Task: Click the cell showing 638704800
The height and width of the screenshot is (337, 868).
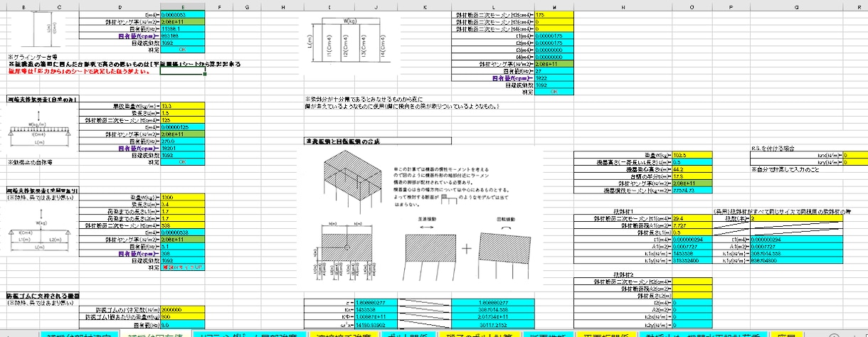Action: coord(795,260)
